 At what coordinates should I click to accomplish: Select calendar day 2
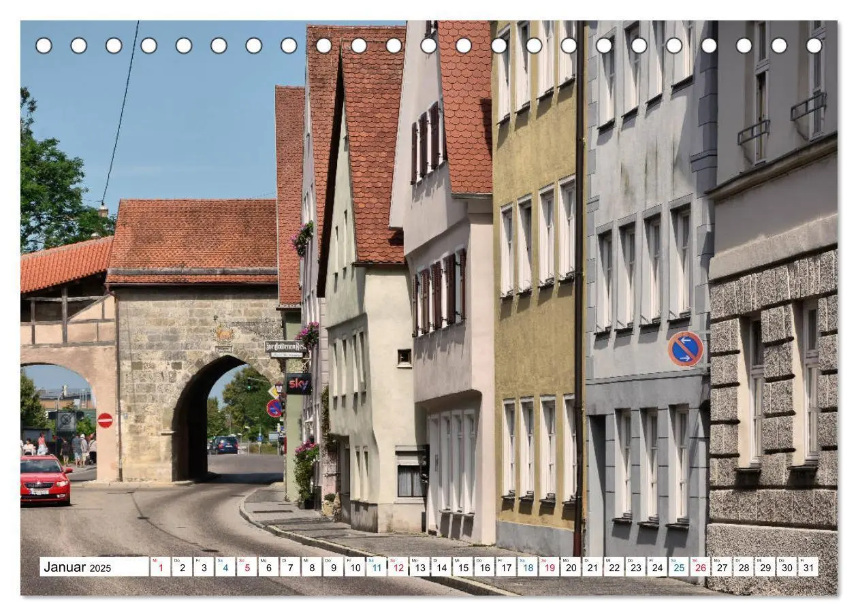click(x=182, y=566)
